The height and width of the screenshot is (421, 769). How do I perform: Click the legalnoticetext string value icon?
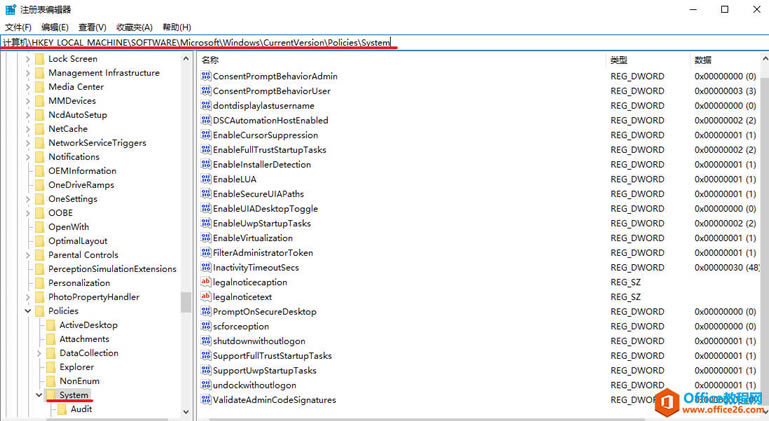(x=206, y=297)
